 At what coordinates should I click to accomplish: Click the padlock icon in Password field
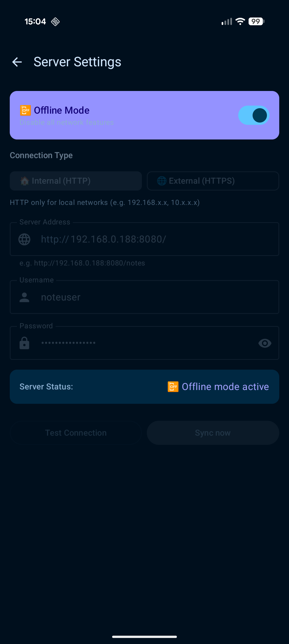tap(24, 343)
